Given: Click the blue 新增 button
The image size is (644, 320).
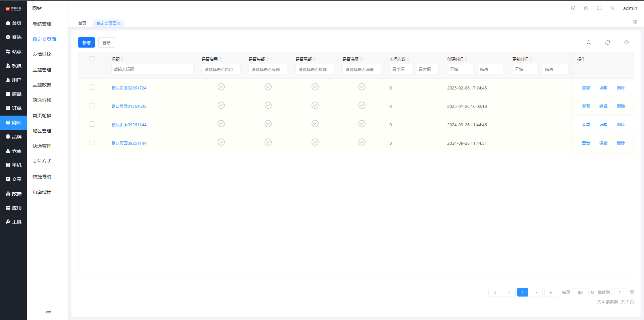Looking at the screenshot, I should point(87,43).
